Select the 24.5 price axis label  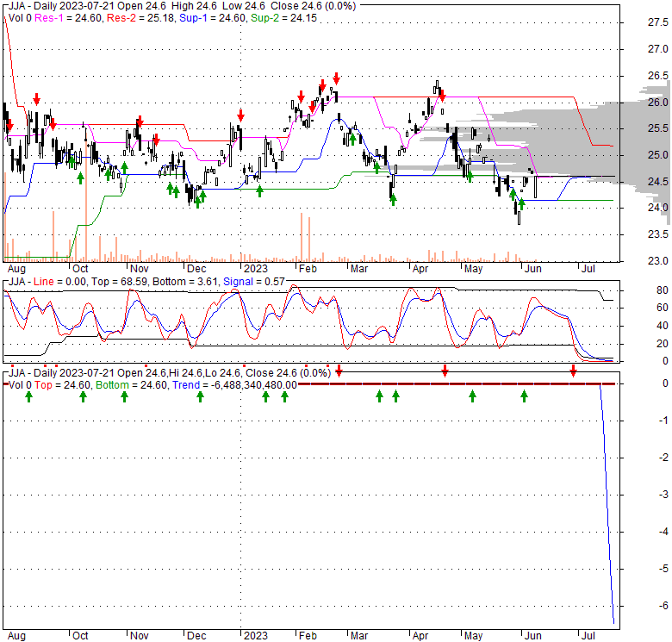pyautogui.click(x=658, y=181)
